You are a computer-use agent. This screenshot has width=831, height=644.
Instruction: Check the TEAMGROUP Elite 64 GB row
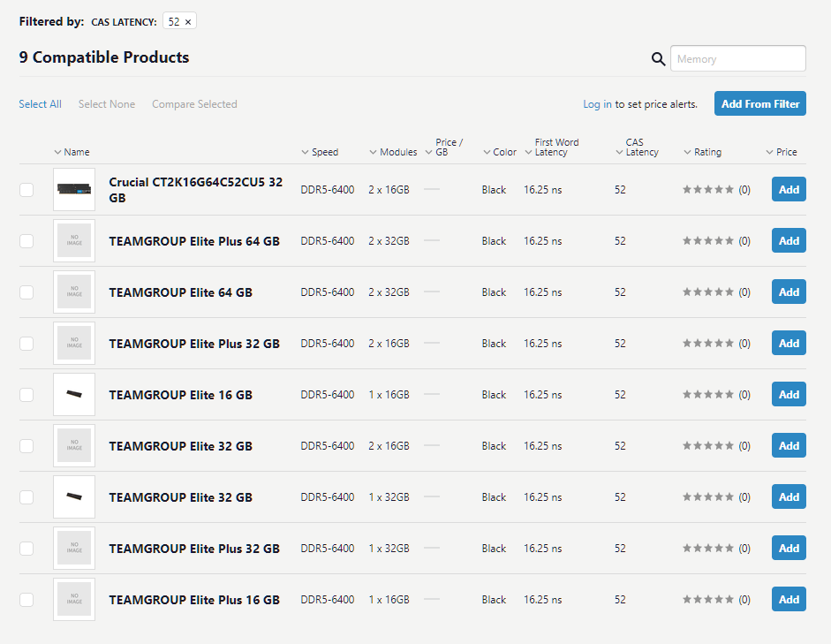pyautogui.click(x=26, y=292)
